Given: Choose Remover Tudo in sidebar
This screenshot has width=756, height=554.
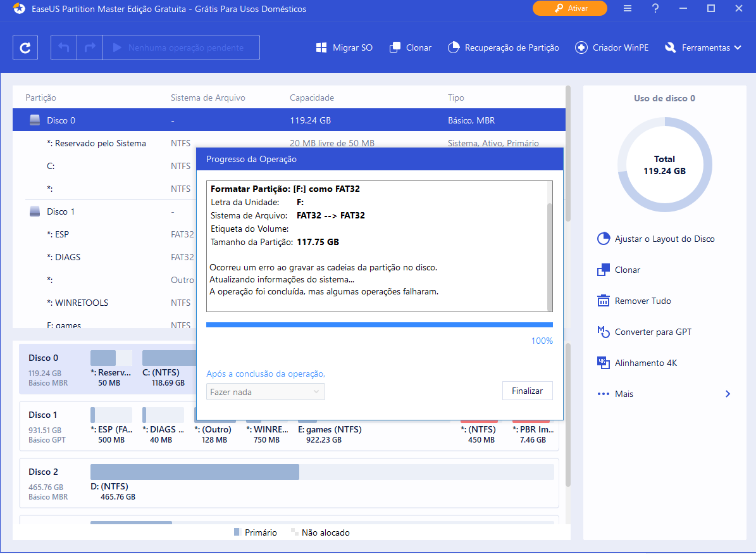Looking at the screenshot, I should [634, 301].
